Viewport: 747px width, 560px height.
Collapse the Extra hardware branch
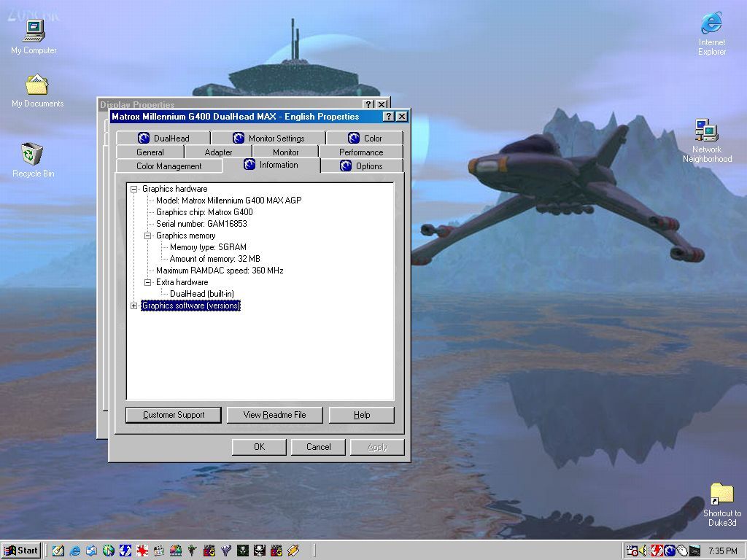coord(147,282)
